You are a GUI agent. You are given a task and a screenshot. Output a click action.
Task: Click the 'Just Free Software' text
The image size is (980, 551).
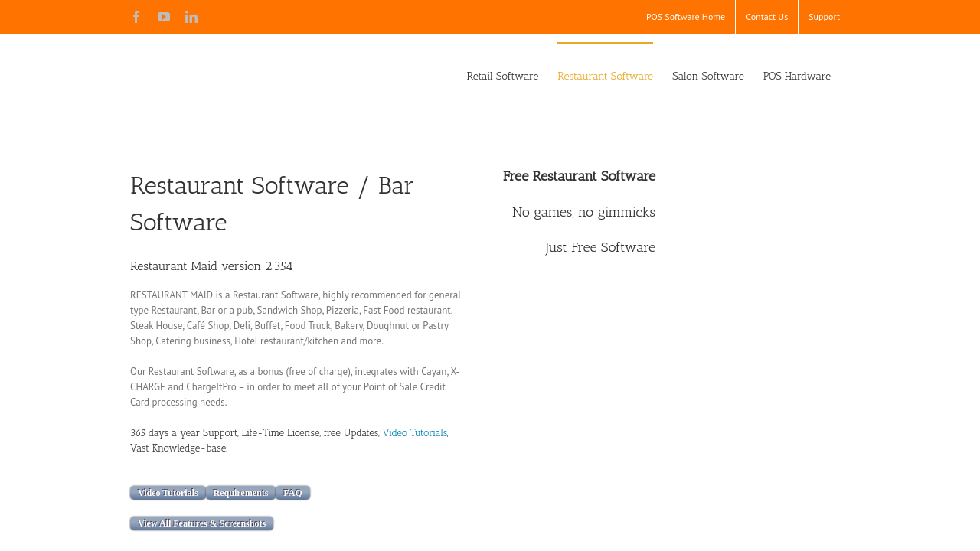599,247
